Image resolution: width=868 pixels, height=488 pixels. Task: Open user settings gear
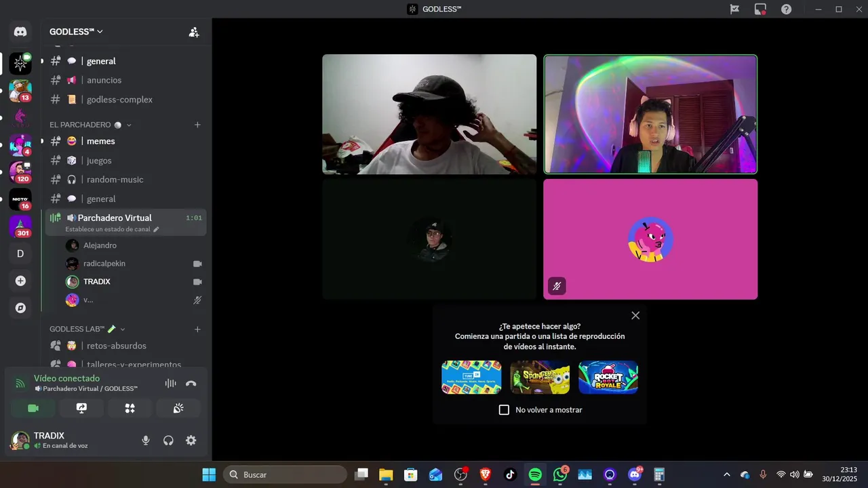point(191,441)
